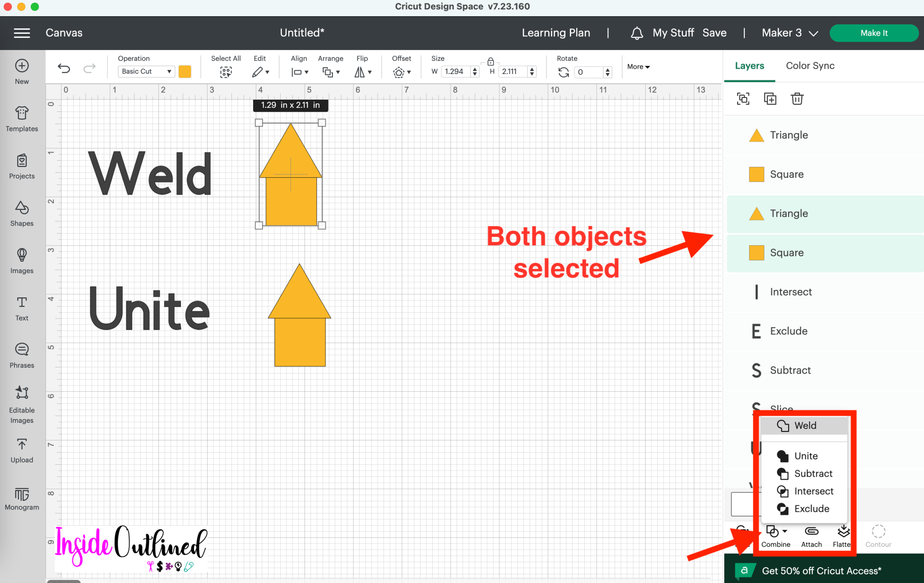This screenshot has height=583, width=924.
Task: Click the Make It button
Action: tap(873, 32)
